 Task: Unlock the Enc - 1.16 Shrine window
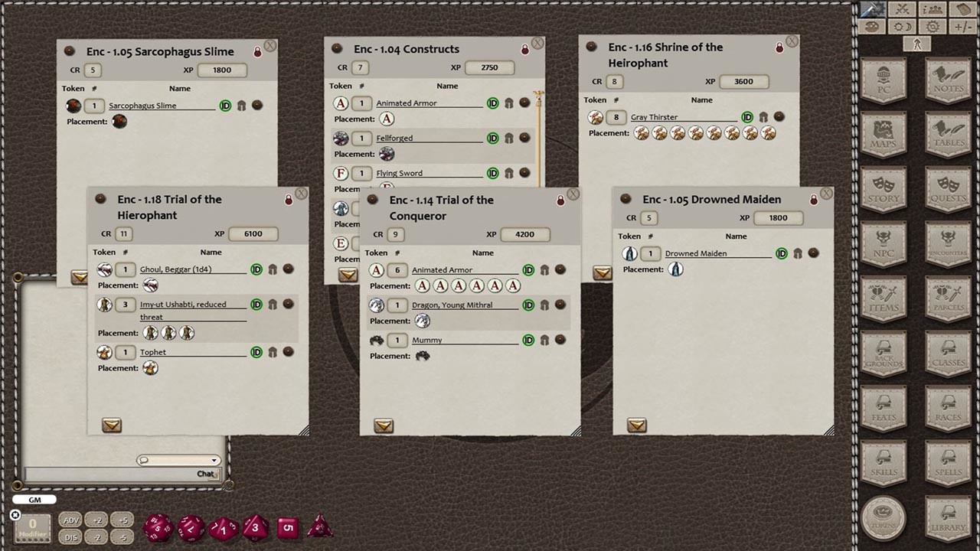[x=779, y=47]
